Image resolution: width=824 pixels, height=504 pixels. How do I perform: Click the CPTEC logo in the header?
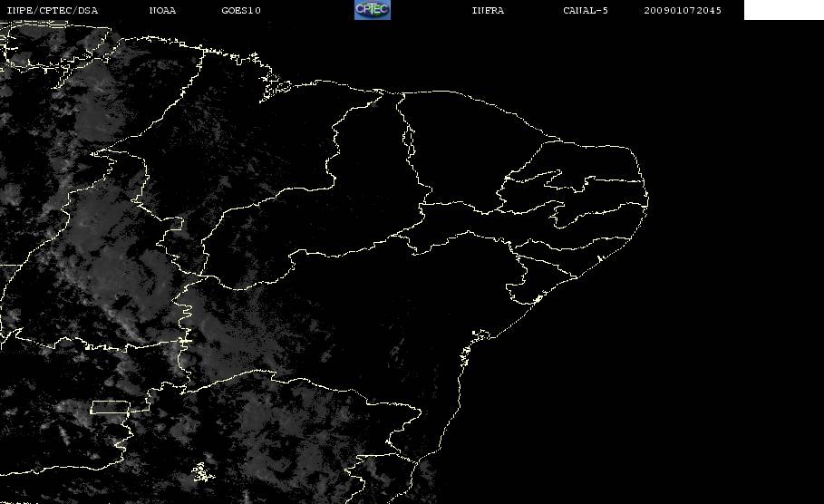(372, 9)
